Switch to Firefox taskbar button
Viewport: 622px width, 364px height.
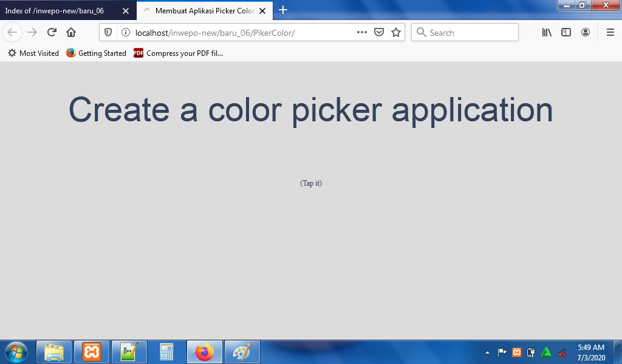205,352
